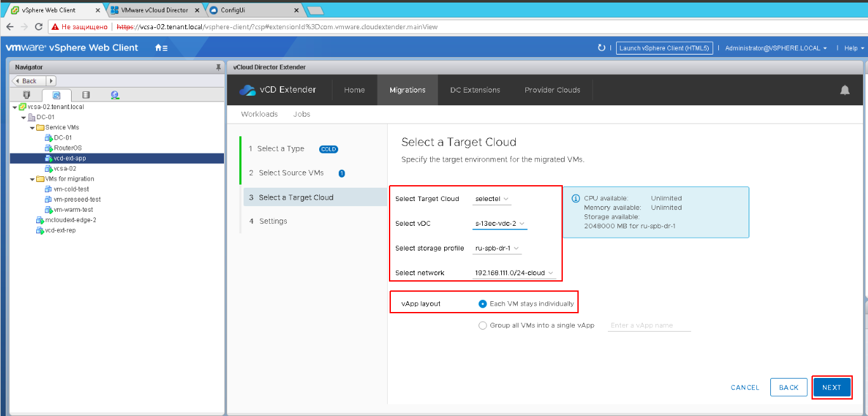This screenshot has width=868, height=416.
Task: Select Group all VMs into a single vApp
Action: (x=482, y=325)
